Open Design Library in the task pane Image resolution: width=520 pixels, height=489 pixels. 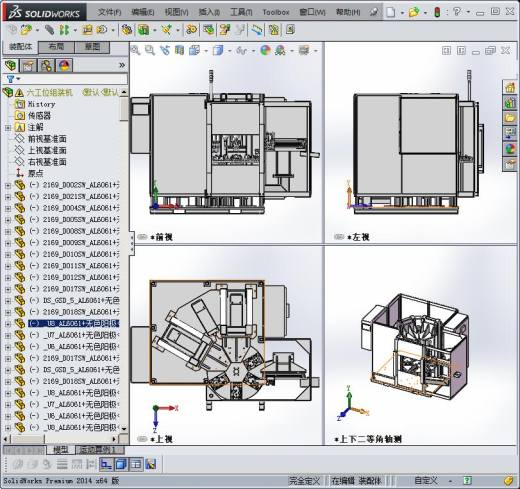tap(510, 103)
